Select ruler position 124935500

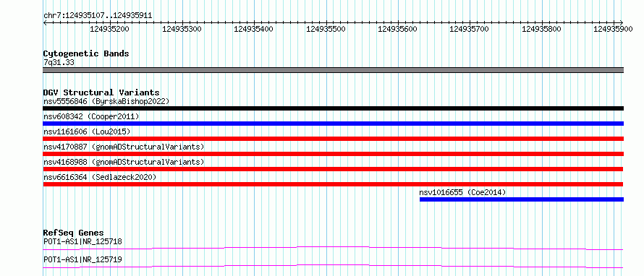[326, 29]
